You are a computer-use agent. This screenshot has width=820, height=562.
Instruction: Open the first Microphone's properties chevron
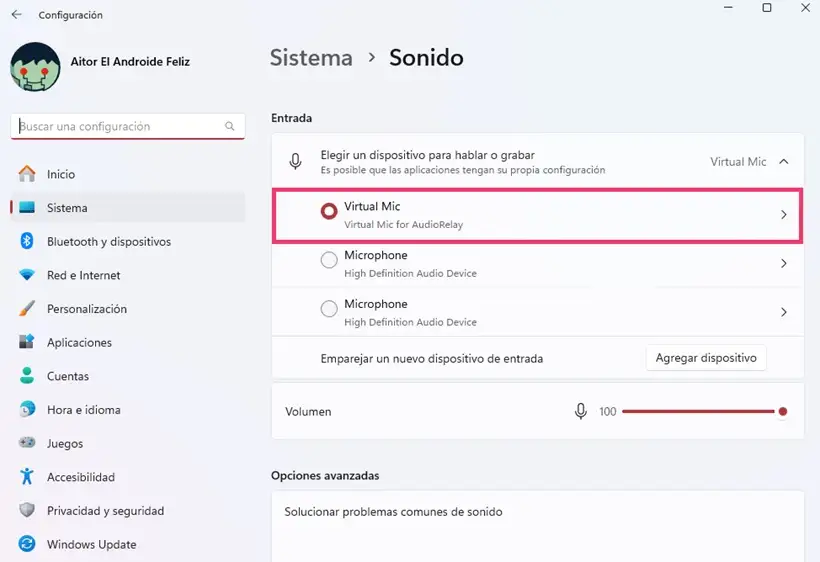click(783, 263)
